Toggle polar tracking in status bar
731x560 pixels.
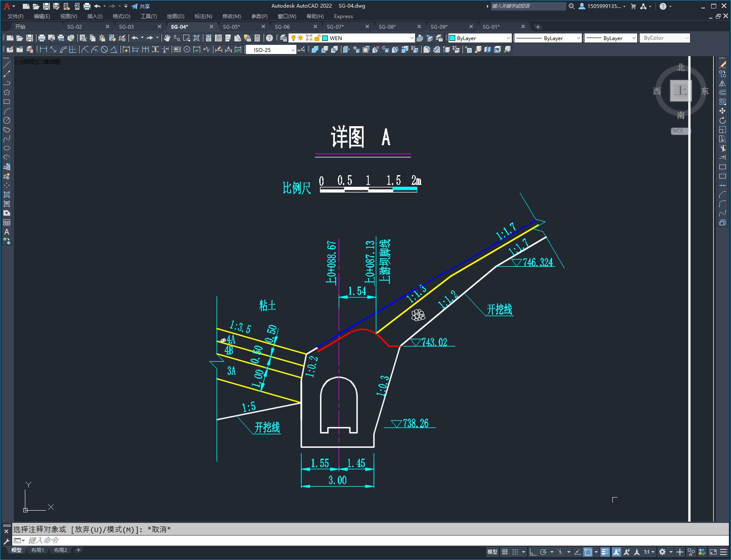coord(543,552)
